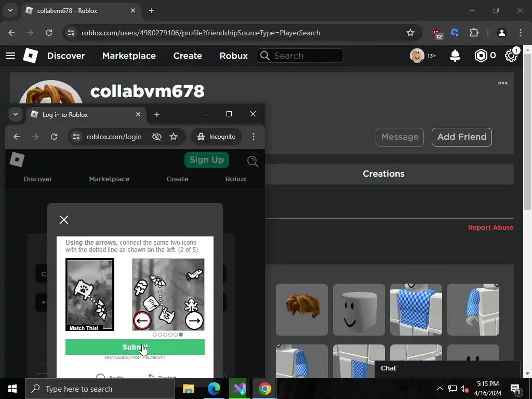532x399 pixels.
Task: Click the red extension icon with 12 badge
Action: click(x=437, y=34)
